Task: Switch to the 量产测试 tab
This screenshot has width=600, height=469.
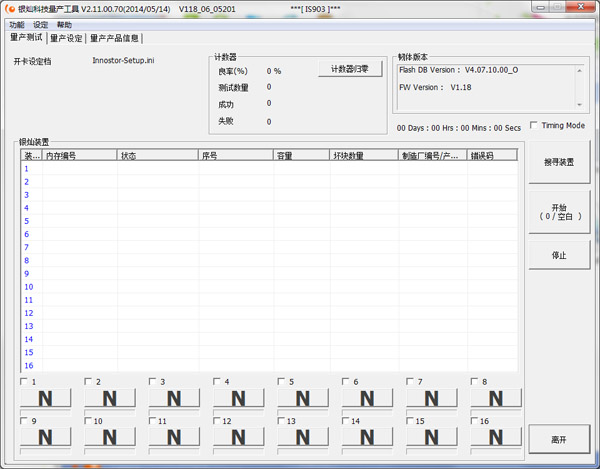Action: point(26,37)
